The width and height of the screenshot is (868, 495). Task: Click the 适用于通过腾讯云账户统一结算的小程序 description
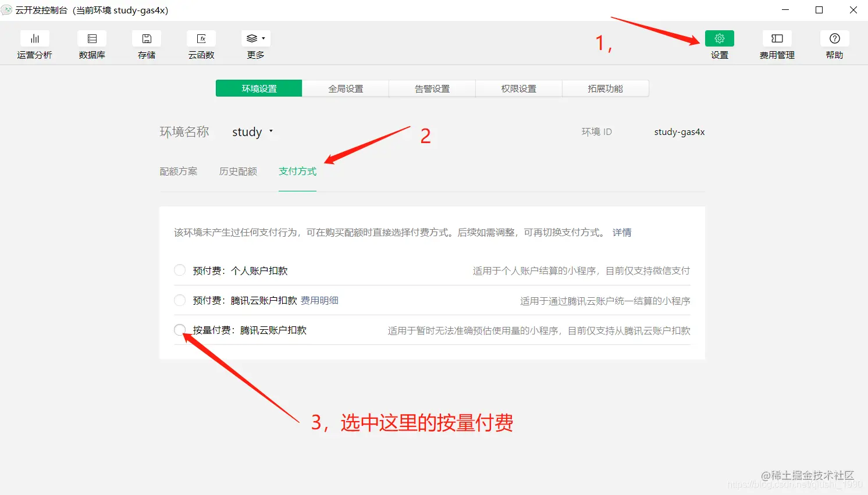point(605,301)
